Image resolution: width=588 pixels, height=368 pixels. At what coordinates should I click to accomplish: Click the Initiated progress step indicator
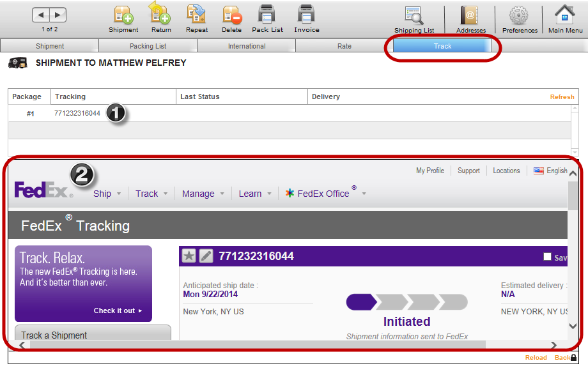point(361,302)
